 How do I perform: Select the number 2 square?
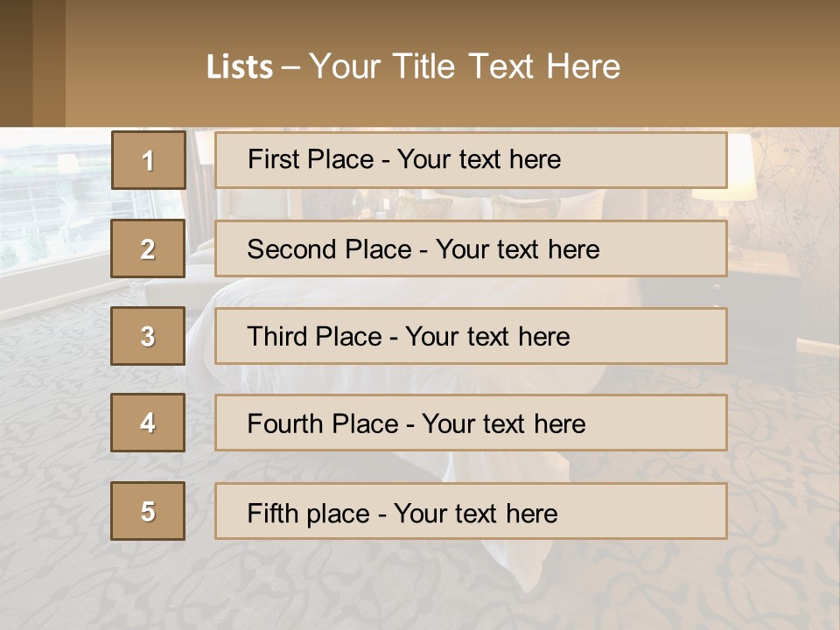[148, 248]
